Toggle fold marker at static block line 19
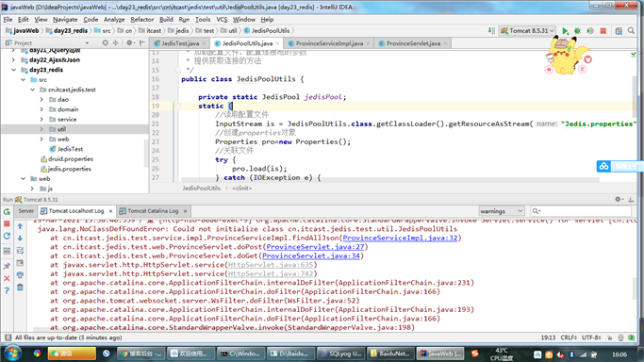 (178, 106)
